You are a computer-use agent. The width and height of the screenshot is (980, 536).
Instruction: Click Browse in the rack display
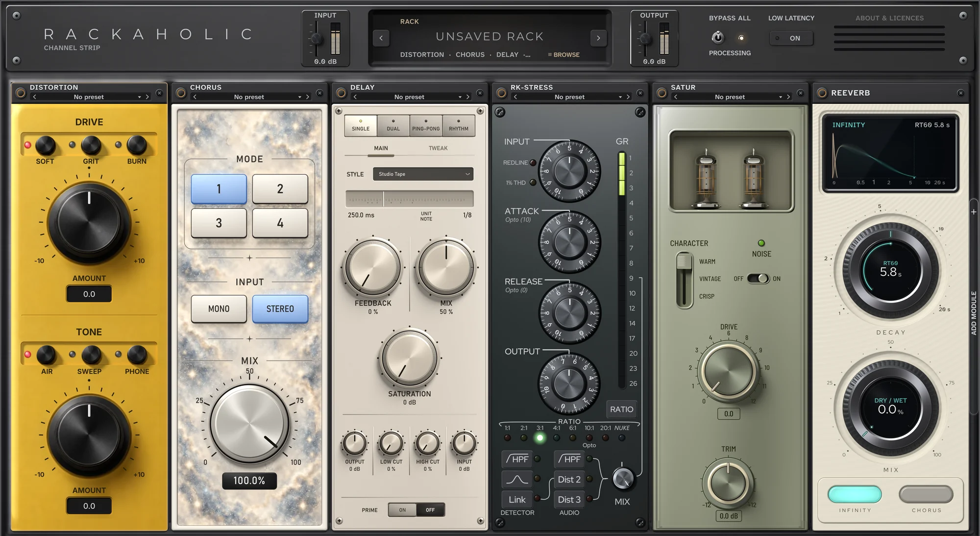point(564,55)
